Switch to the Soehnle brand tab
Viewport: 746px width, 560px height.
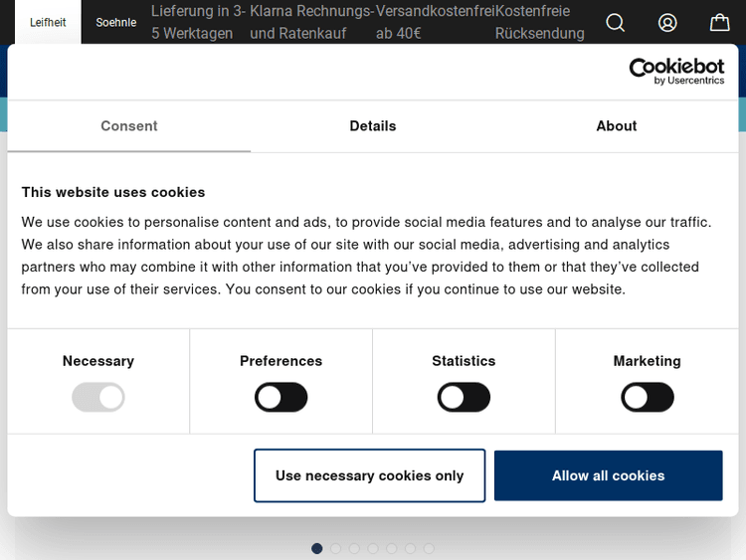click(115, 22)
